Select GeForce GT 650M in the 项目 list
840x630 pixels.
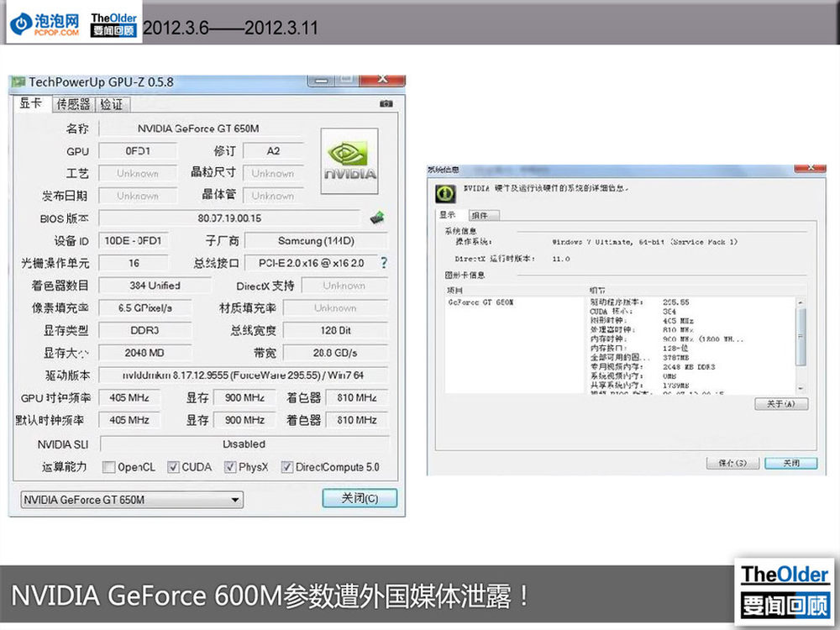pos(481,302)
